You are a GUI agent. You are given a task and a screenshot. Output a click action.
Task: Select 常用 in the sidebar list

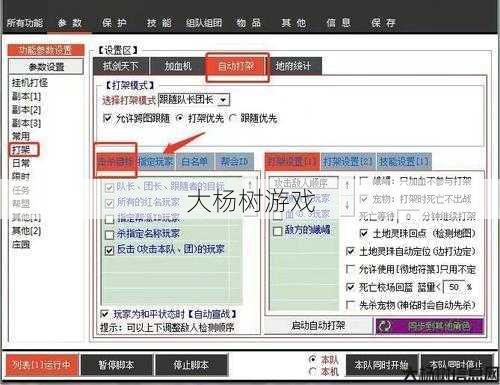click(21, 136)
